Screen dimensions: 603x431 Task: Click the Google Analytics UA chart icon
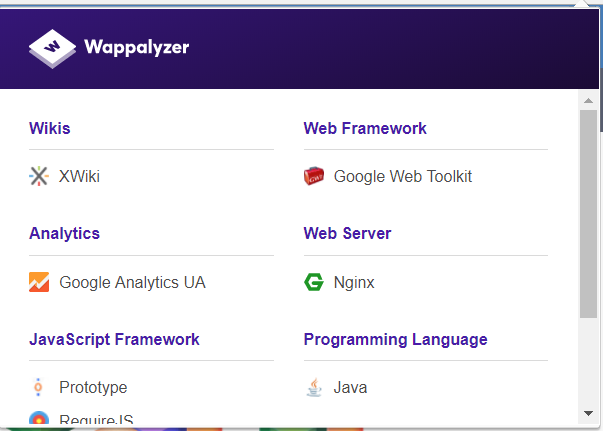pos(39,282)
